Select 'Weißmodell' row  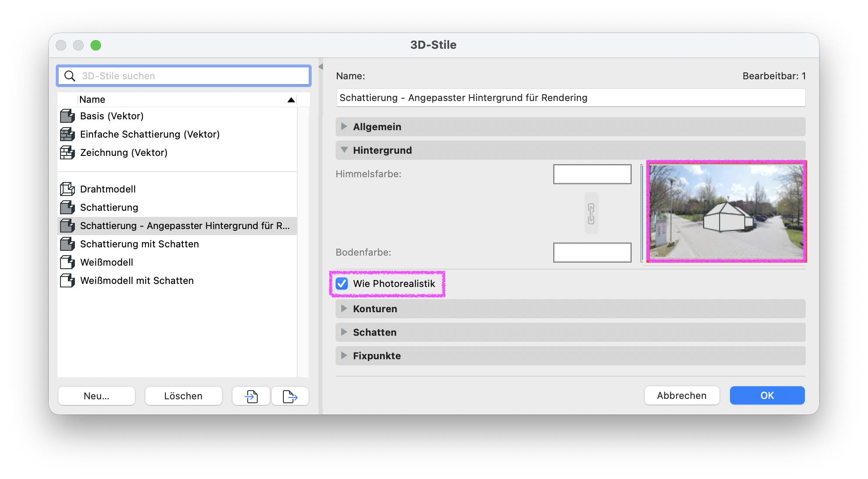(x=177, y=263)
